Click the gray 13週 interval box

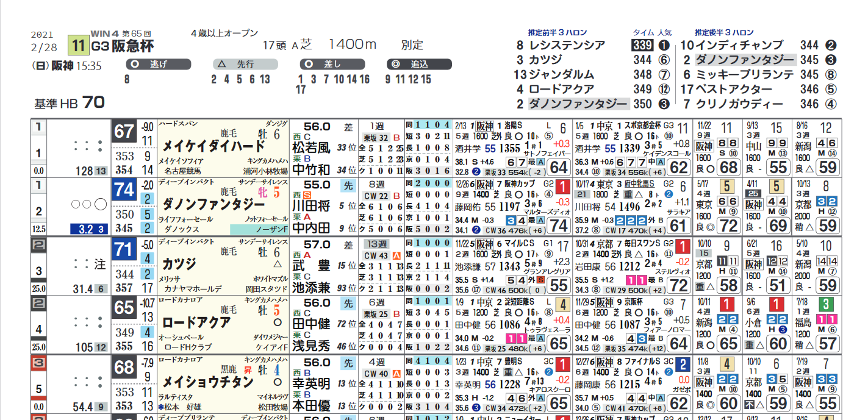pos(376,244)
